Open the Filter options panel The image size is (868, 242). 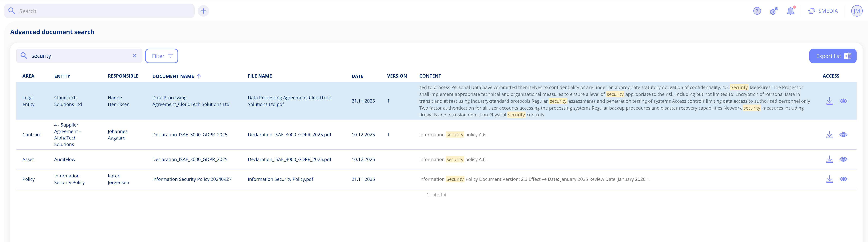[162, 56]
